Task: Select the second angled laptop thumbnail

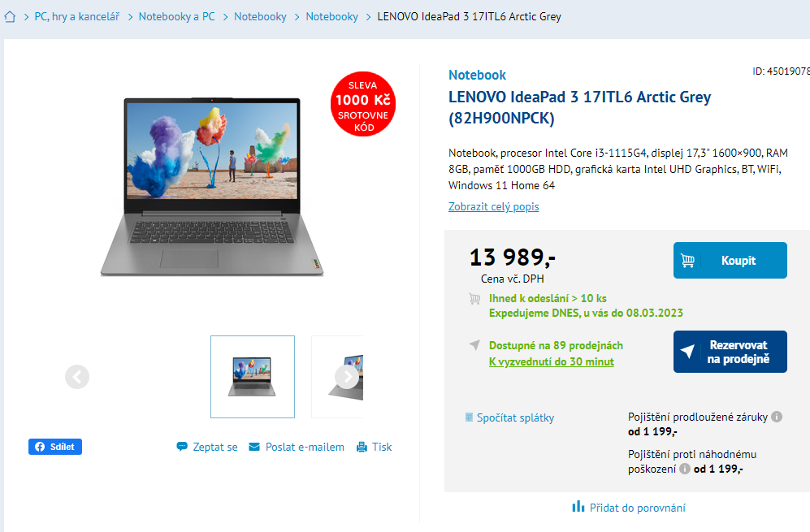Action: tap(337, 377)
